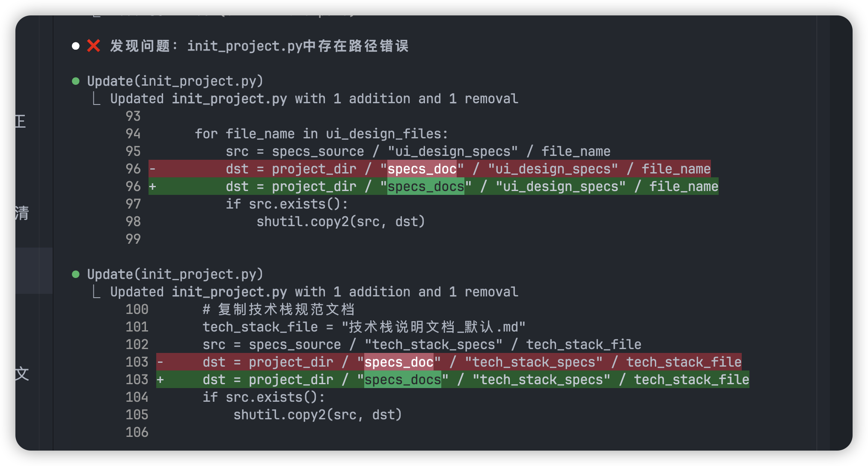Screen dimensions: 868x466
Task: Click the tree connector before the second 'Updated init_project.py'
Action: click(x=97, y=292)
